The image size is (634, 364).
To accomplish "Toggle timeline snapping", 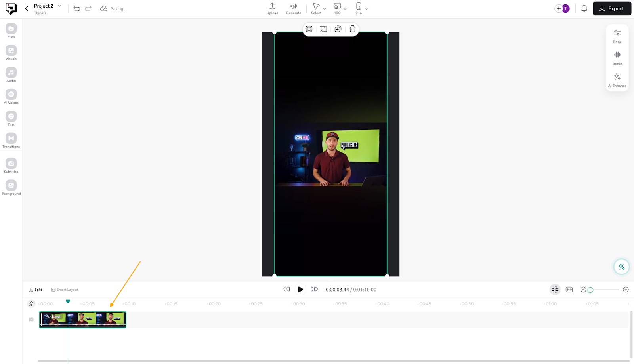I will 555,290.
